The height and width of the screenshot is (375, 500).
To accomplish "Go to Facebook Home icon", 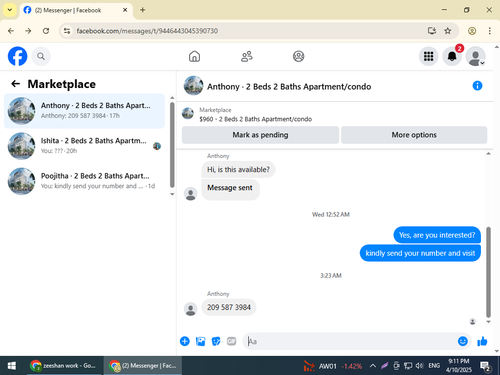I will click(x=194, y=56).
